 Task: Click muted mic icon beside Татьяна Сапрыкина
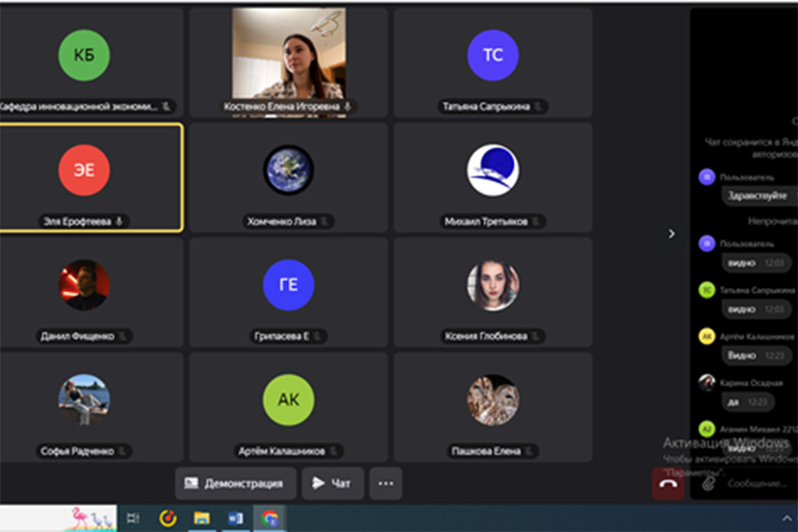coord(538,106)
